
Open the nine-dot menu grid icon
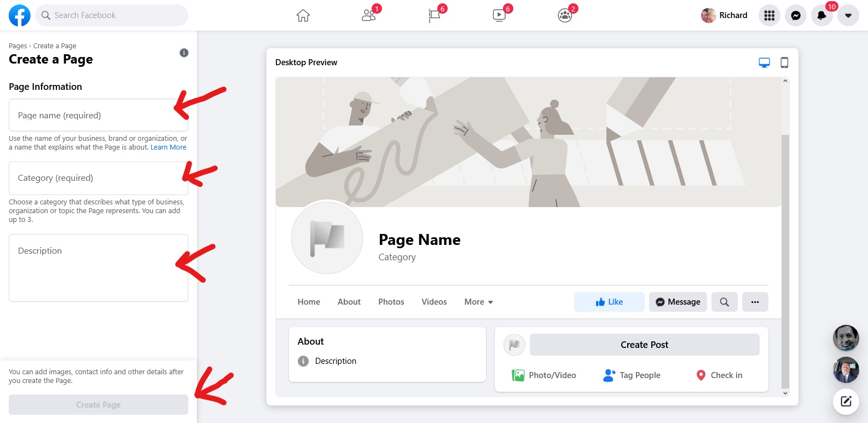(x=769, y=15)
